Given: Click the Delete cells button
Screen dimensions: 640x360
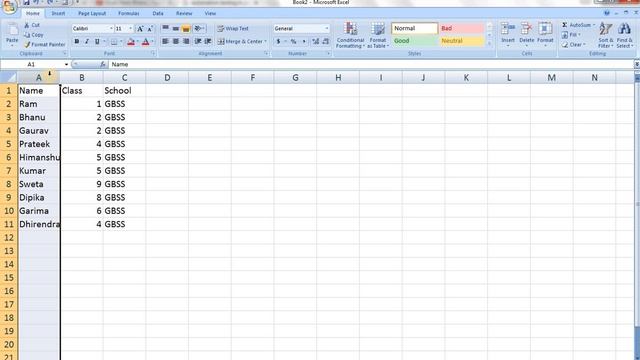Looking at the screenshot, I should coord(527,34).
